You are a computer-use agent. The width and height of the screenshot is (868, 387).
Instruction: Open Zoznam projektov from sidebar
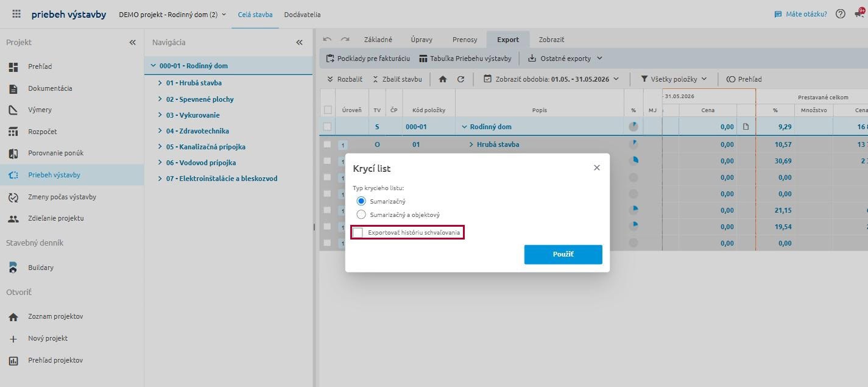[55, 316]
